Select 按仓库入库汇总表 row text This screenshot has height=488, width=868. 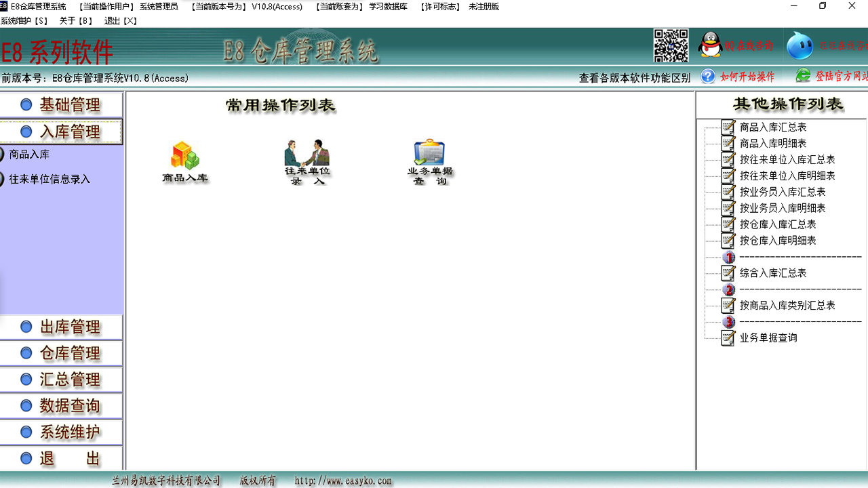pos(778,224)
